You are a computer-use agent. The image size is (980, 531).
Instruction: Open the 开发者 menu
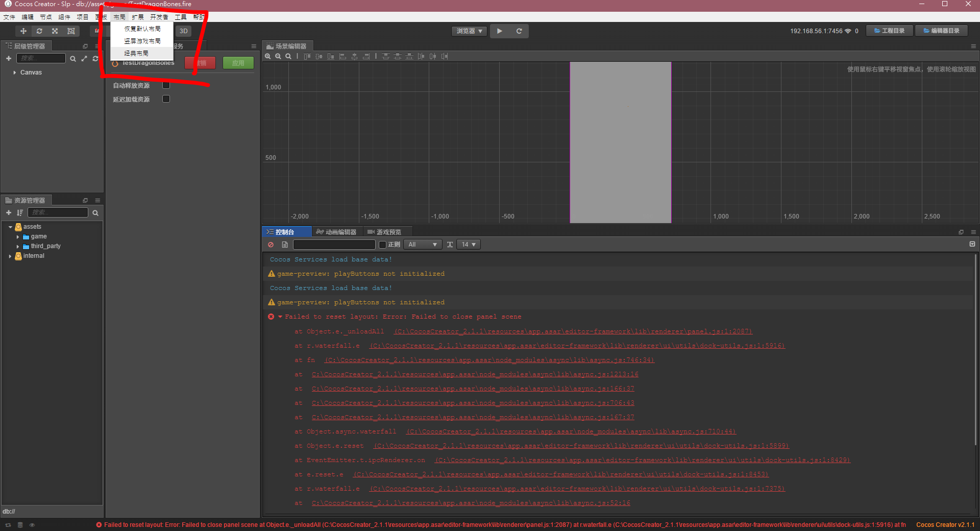[x=159, y=17]
